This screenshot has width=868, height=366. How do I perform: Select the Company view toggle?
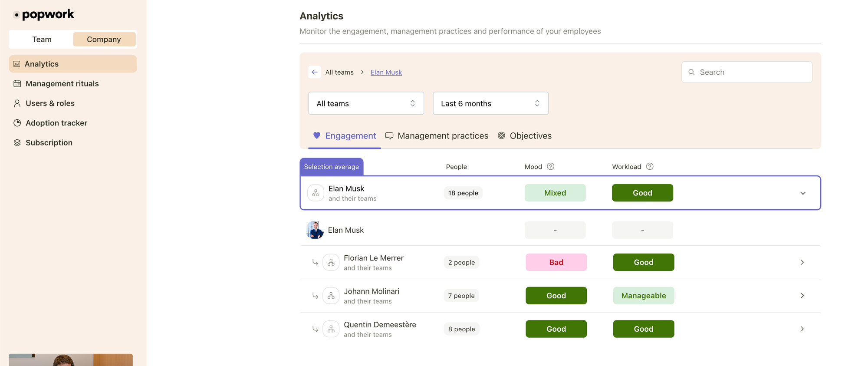click(x=104, y=39)
